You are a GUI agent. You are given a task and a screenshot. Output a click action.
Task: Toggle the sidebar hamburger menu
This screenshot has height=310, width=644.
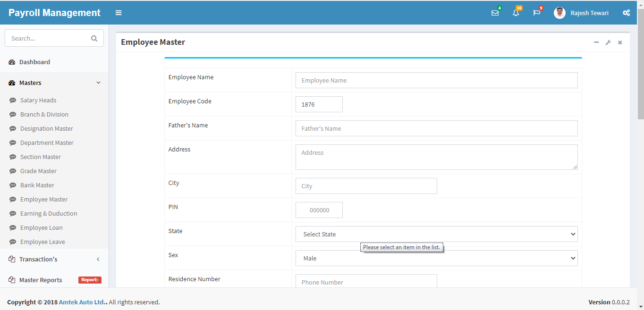coord(119,13)
